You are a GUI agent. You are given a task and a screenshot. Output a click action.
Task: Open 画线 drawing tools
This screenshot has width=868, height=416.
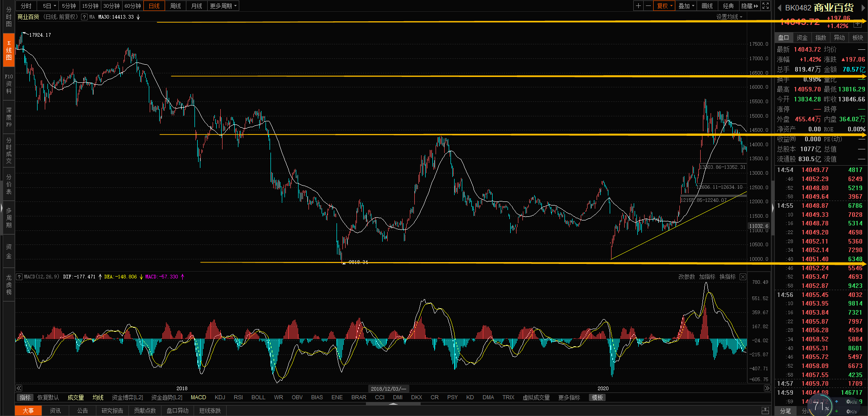pos(707,6)
